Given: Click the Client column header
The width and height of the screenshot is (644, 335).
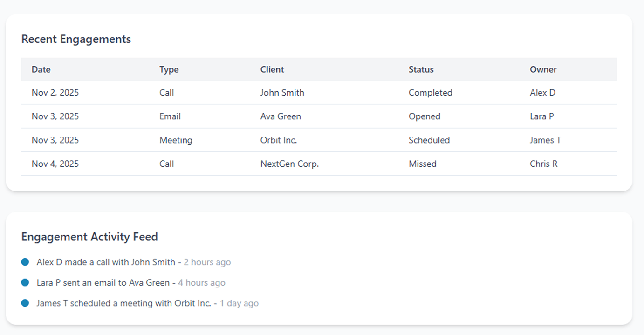Looking at the screenshot, I should [x=272, y=69].
